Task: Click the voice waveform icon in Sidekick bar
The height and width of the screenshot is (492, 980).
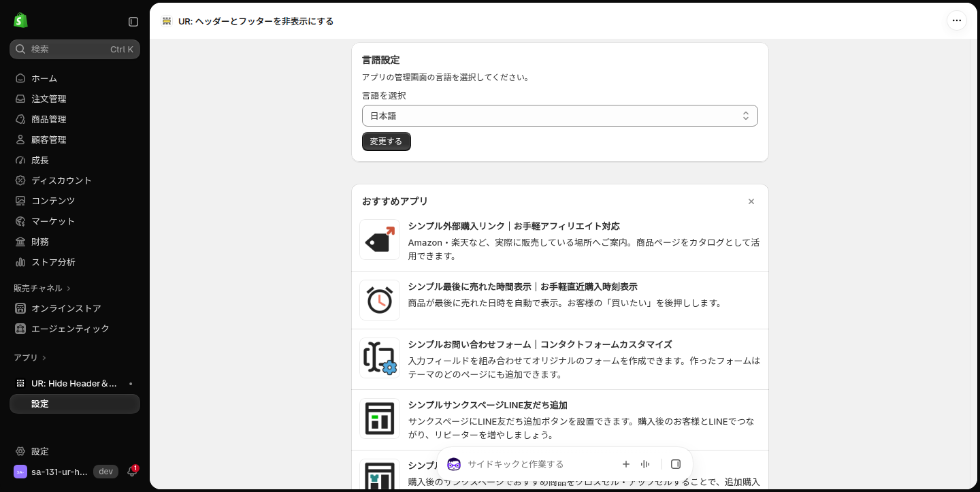Action: tap(645, 464)
